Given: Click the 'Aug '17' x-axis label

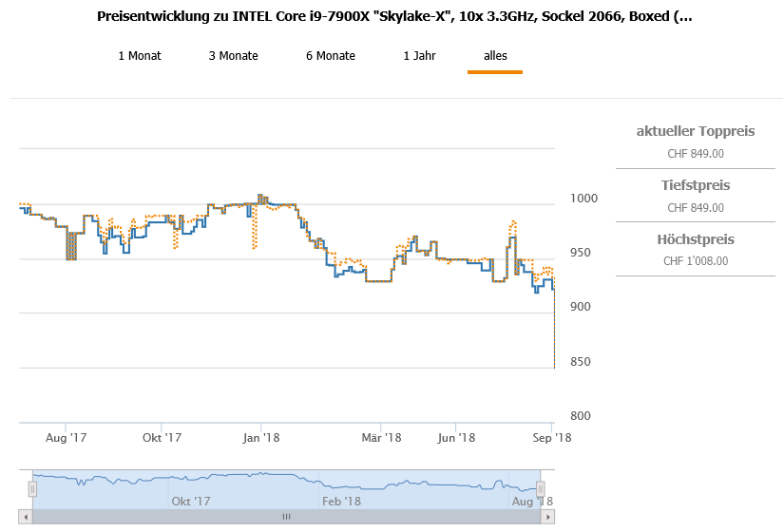Looking at the screenshot, I should (66, 438).
